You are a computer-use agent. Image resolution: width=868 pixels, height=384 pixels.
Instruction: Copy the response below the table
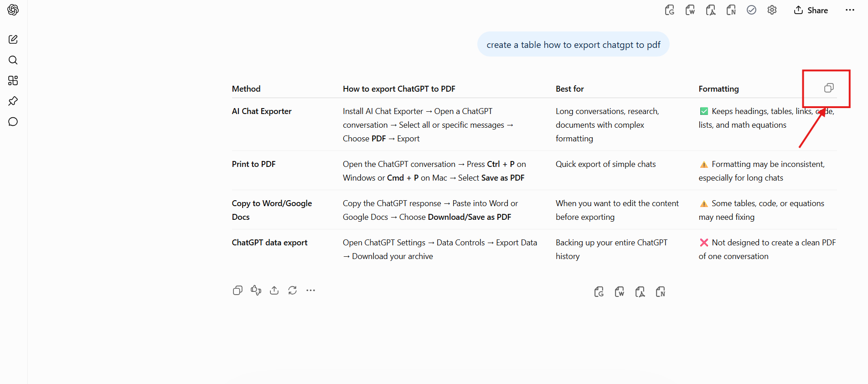(x=238, y=291)
